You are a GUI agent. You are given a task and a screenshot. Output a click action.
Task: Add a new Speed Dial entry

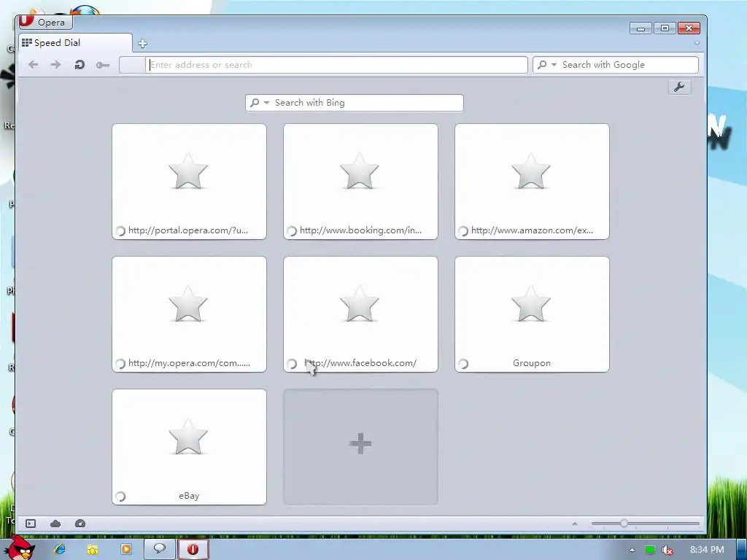[360, 447]
